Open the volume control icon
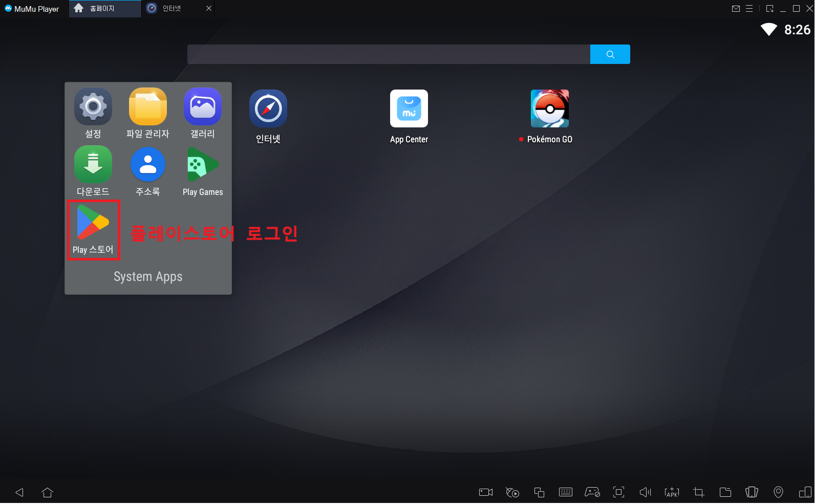 (646, 492)
